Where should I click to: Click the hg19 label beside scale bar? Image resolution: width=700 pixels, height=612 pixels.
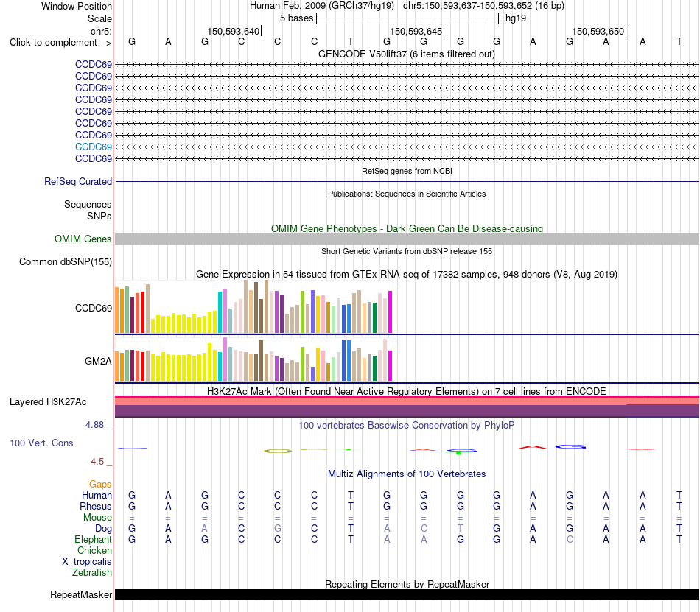(x=516, y=18)
